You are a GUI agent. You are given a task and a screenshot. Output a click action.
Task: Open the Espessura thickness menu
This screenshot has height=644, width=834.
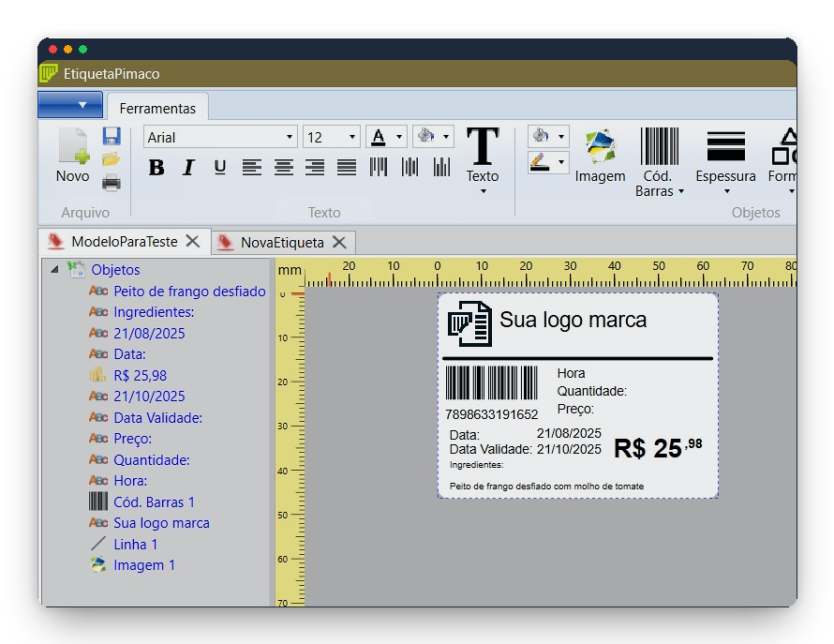725,161
